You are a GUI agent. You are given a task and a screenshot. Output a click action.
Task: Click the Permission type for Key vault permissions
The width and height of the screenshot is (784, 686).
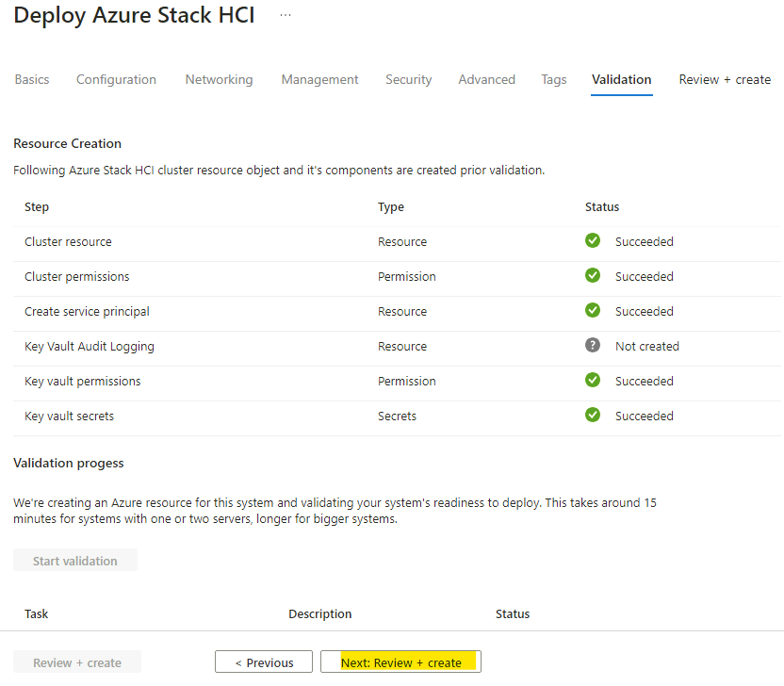point(407,382)
